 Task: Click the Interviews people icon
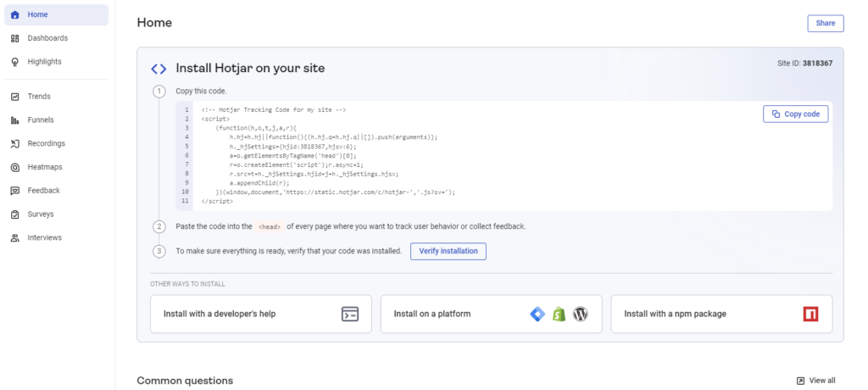point(15,237)
